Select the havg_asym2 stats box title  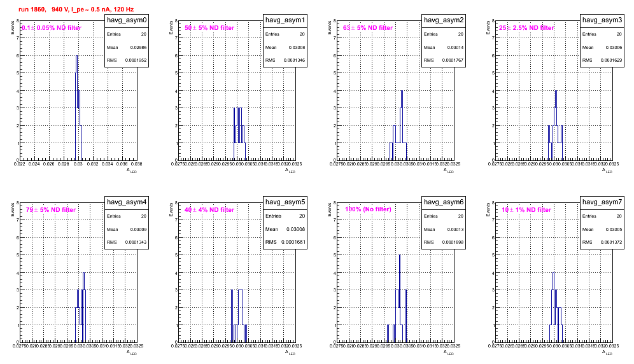coord(444,20)
